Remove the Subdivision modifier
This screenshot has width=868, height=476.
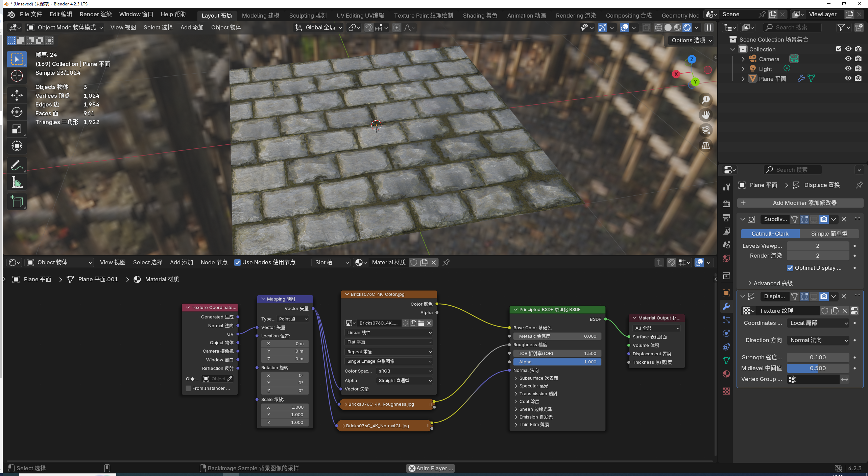(x=844, y=219)
